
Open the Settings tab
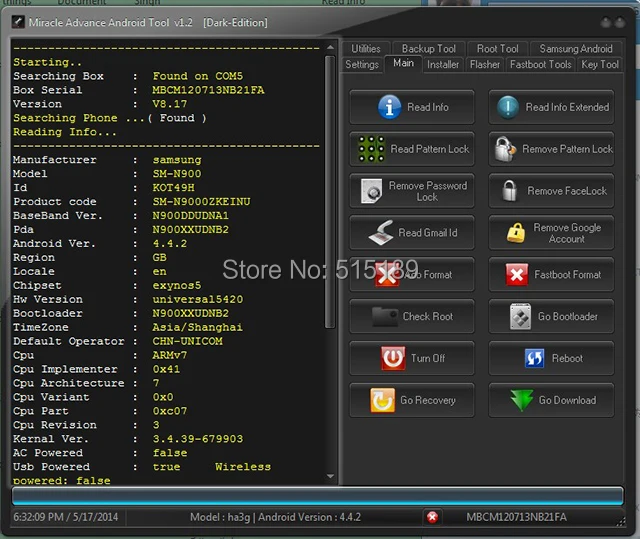click(362, 64)
